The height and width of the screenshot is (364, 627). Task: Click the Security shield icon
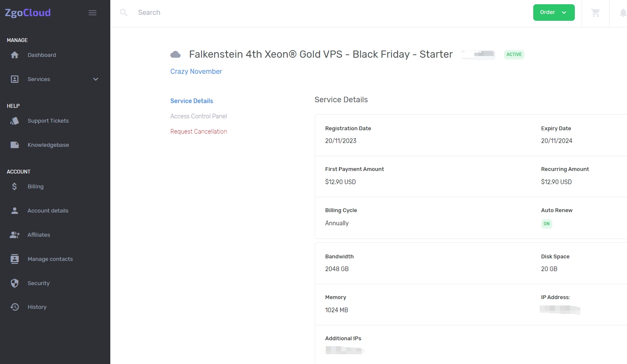pos(14,283)
